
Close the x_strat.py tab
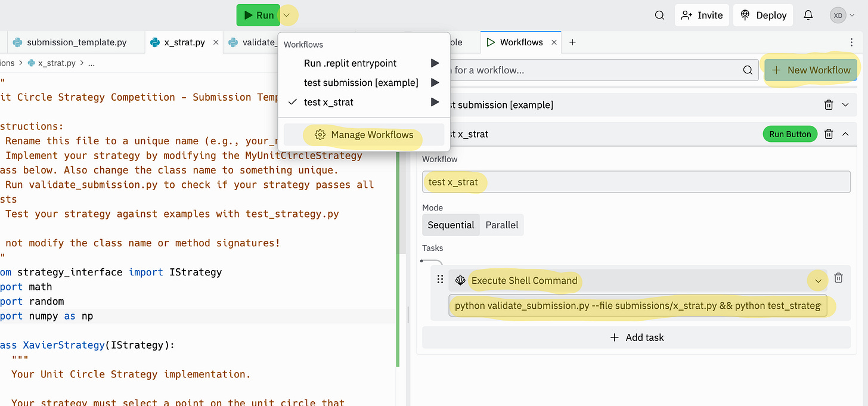pyautogui.click(x=216, y=42)
